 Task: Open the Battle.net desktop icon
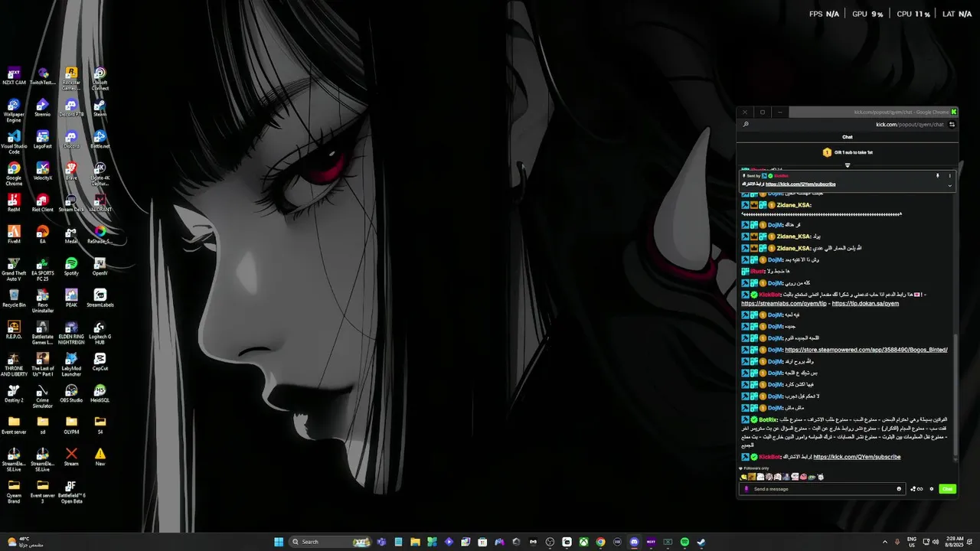[100, 139]
